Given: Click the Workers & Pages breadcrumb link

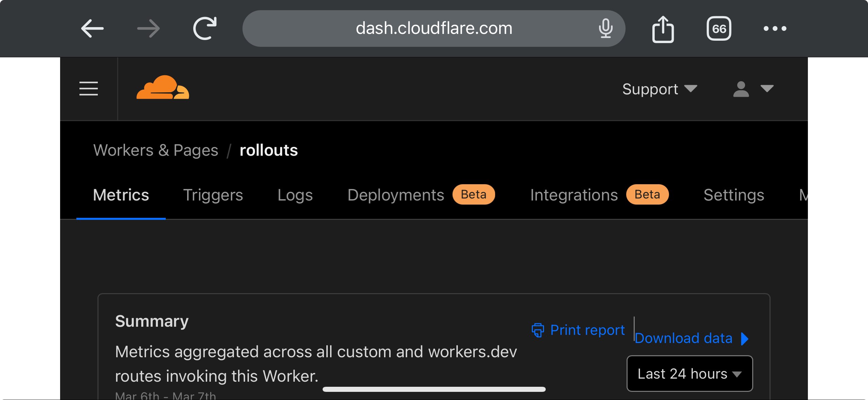Looking at the screenshot, I should 156,150.
